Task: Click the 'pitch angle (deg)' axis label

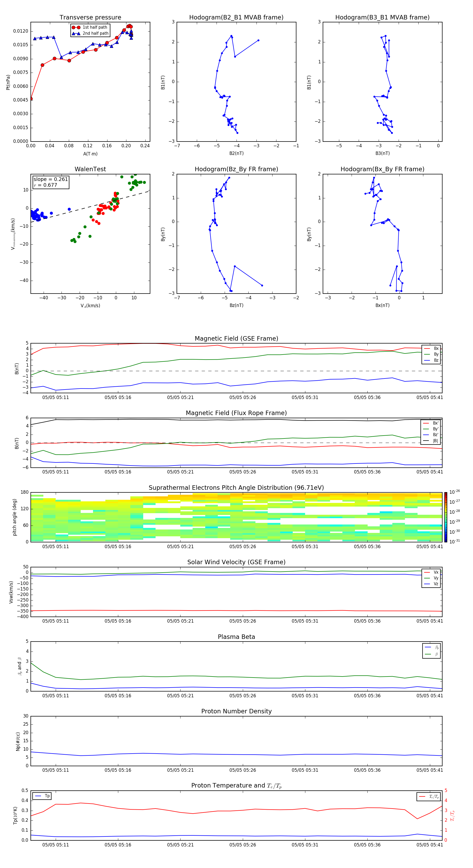Action: click(x=14, y=517)
